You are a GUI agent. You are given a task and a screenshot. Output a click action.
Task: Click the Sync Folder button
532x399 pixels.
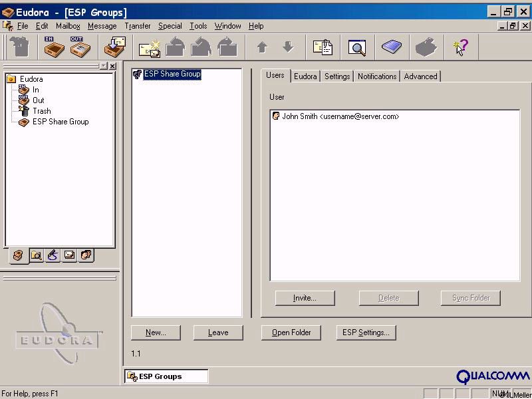471,298
